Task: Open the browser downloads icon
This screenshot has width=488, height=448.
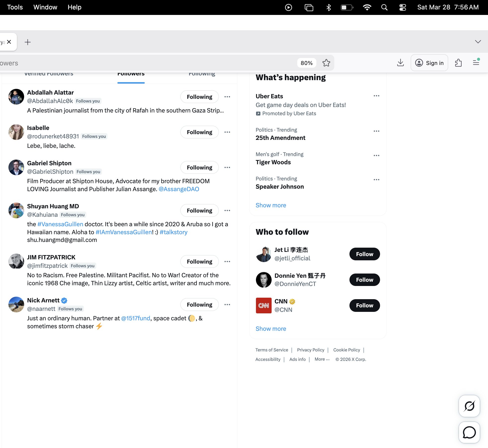Action: 400,63
